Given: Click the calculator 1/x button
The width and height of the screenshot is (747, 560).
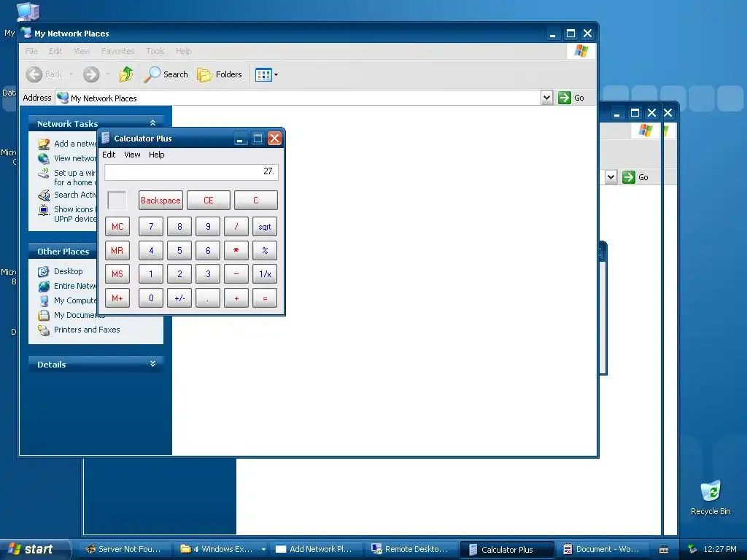Looking at the screenshot, I should (265, 274).
